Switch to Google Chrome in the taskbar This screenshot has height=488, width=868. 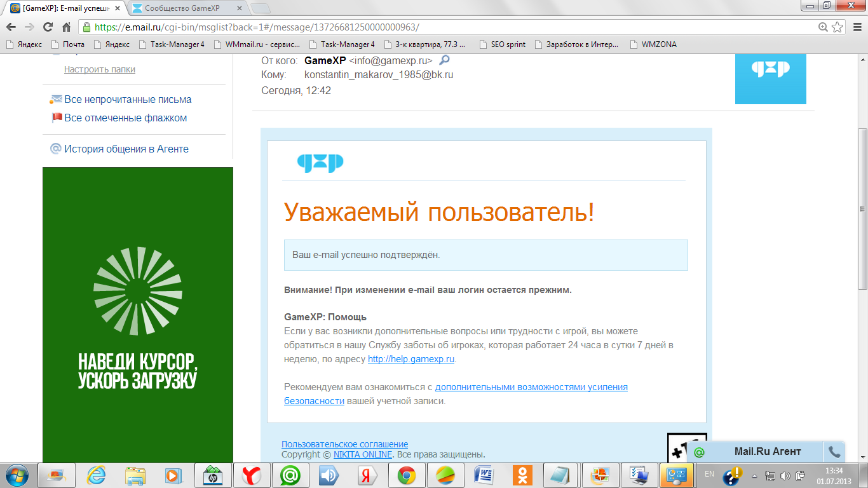pyautogui.click(x=407, y=475)
